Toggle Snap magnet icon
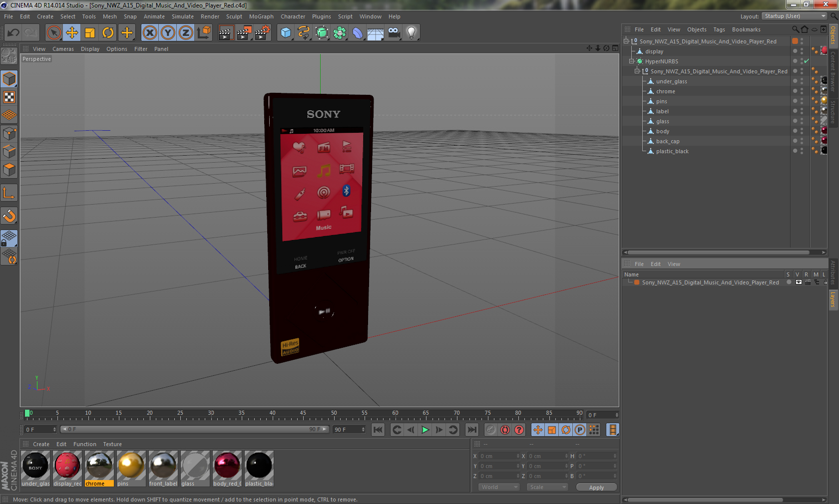 pos(9,216)
